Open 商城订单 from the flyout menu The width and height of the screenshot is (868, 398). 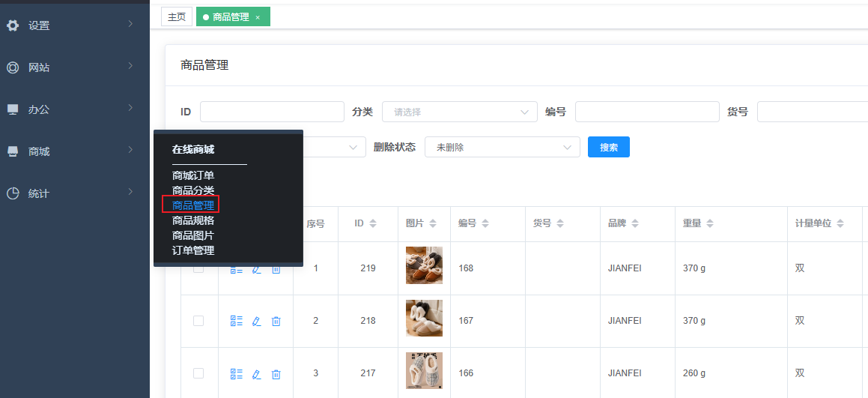point(193,175)
